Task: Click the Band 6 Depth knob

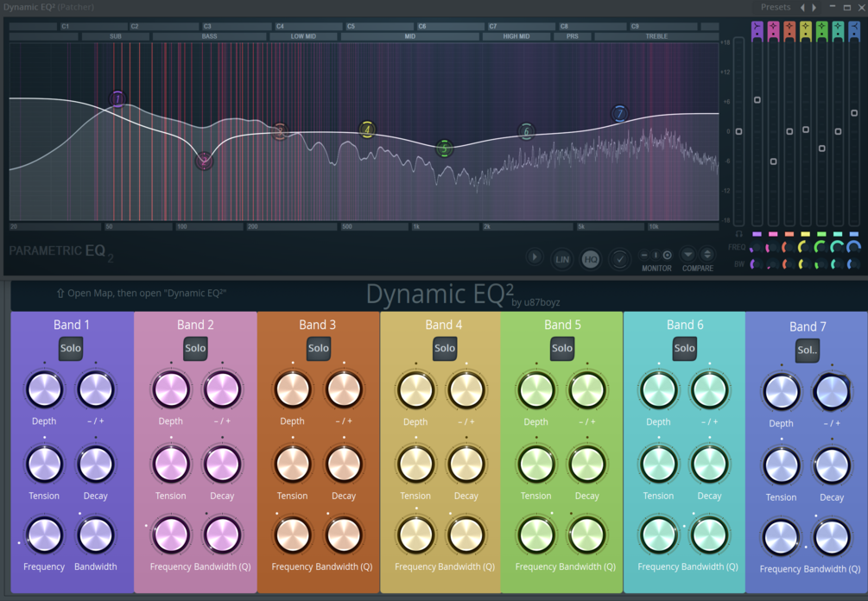Action: pyautogui.click(x=659, y=390)
